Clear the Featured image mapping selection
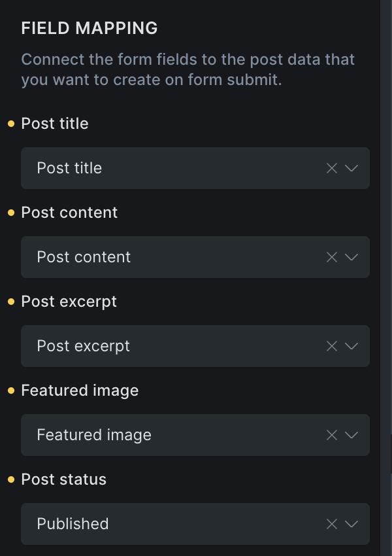 pyautogui.click(x=332, y=435)
